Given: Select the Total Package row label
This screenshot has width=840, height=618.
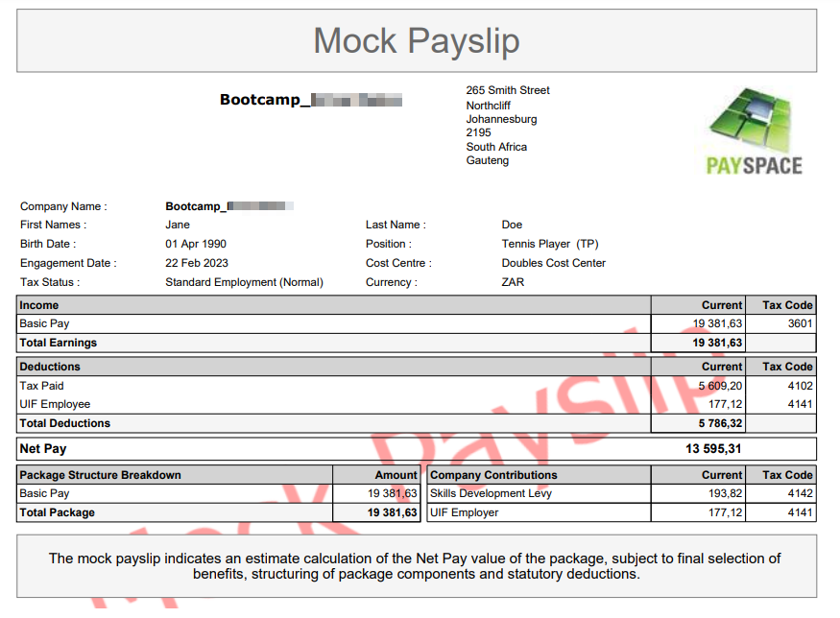Looking at the screenshot, I should [x=58, y=512].
